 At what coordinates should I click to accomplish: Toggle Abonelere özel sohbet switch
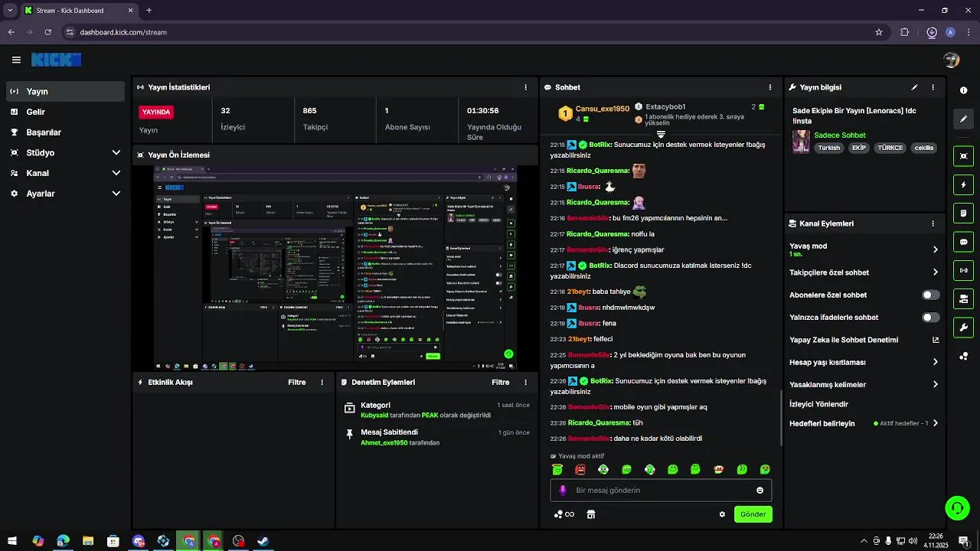pos(930,295)
